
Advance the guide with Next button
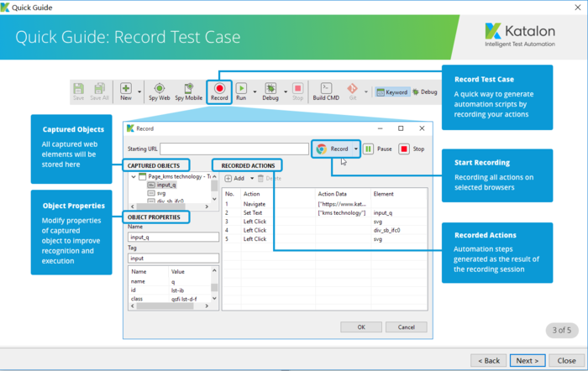point(528,360)
